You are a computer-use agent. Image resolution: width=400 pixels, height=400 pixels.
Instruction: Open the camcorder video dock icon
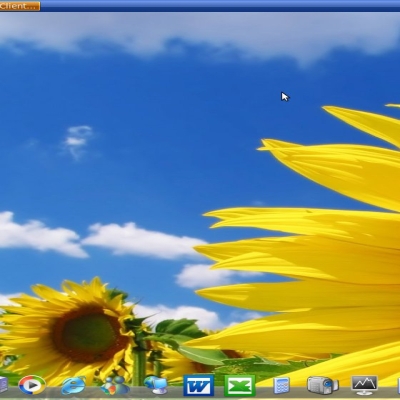(322, 385)
